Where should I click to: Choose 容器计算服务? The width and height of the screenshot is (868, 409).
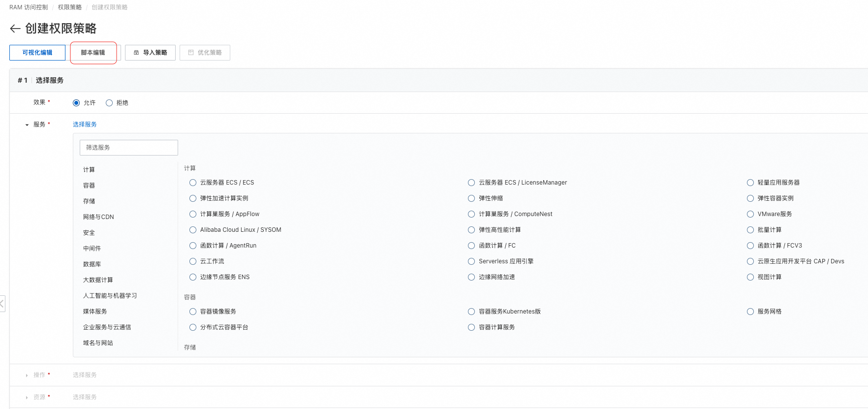coord(471,327)
